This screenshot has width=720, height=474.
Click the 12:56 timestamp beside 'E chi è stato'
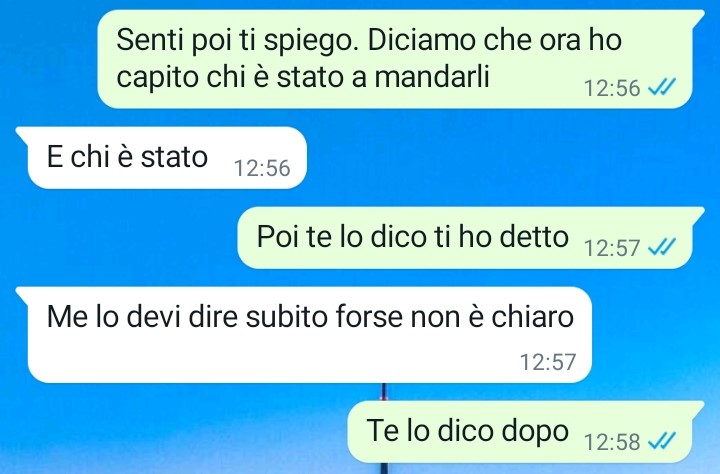(x=262, y=168)
